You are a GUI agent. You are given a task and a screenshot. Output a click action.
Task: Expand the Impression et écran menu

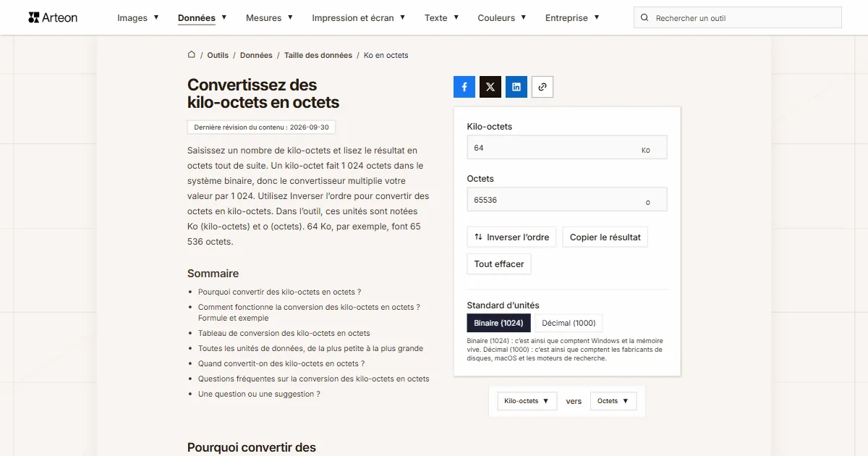click(x=359, y=18)
